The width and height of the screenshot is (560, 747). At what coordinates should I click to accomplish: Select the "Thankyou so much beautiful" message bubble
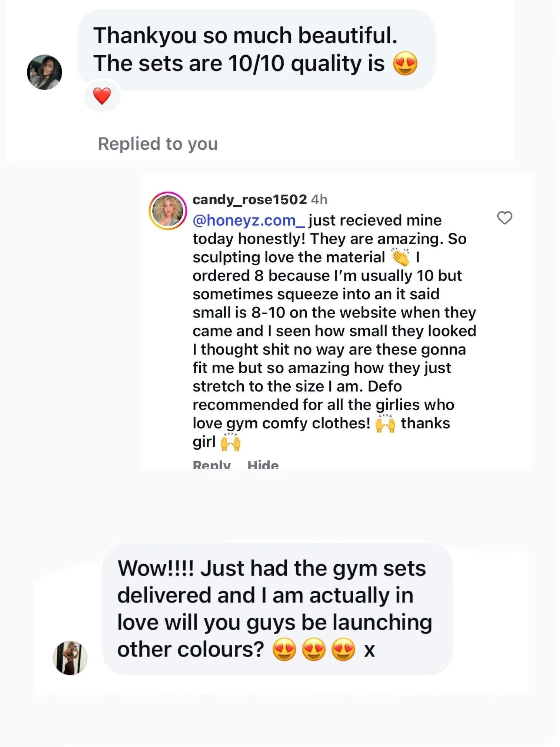[256, 49]
